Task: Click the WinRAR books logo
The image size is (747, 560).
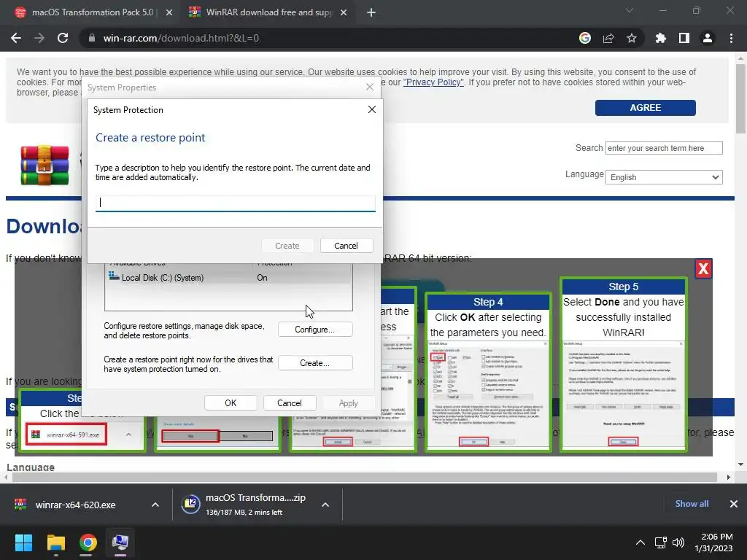Action: tap(44, 166)
